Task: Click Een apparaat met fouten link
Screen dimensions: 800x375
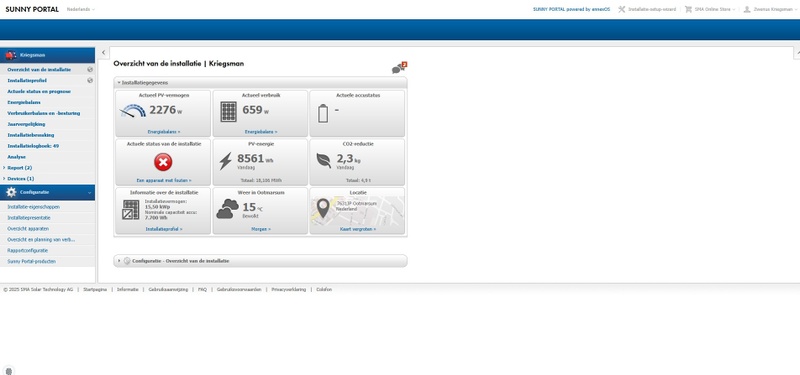Action: pos(164,180)
